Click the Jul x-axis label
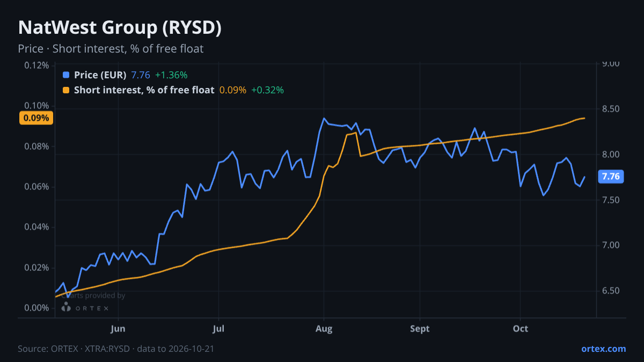The image size is (644, 362). pyautogui.click(x=218, y=329)
